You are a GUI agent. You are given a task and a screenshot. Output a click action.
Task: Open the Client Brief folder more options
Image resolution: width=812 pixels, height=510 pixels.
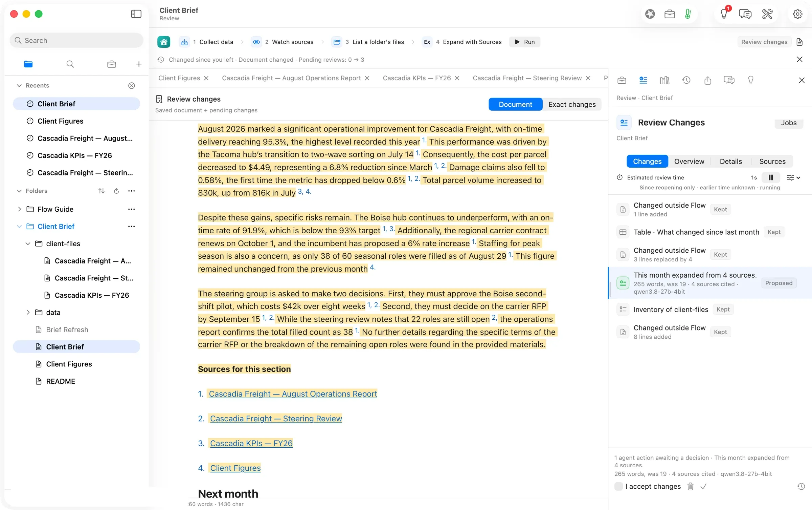pos(132,227)
